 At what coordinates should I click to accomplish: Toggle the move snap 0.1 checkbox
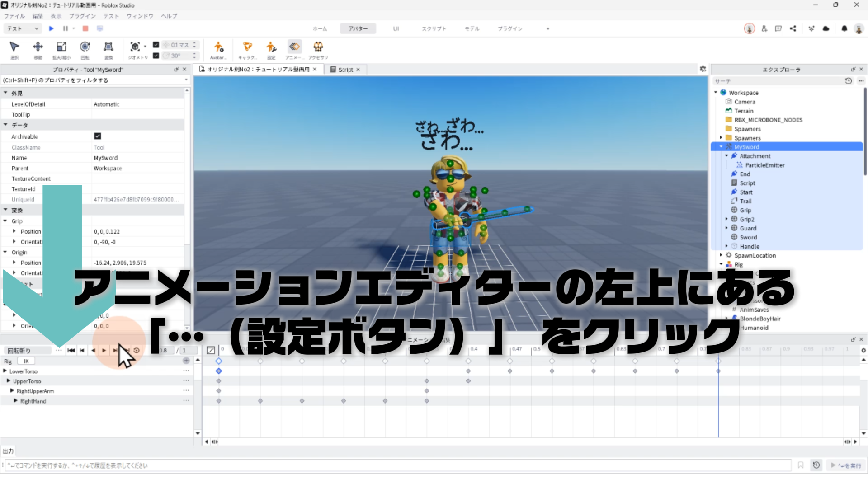coord(156,45)
